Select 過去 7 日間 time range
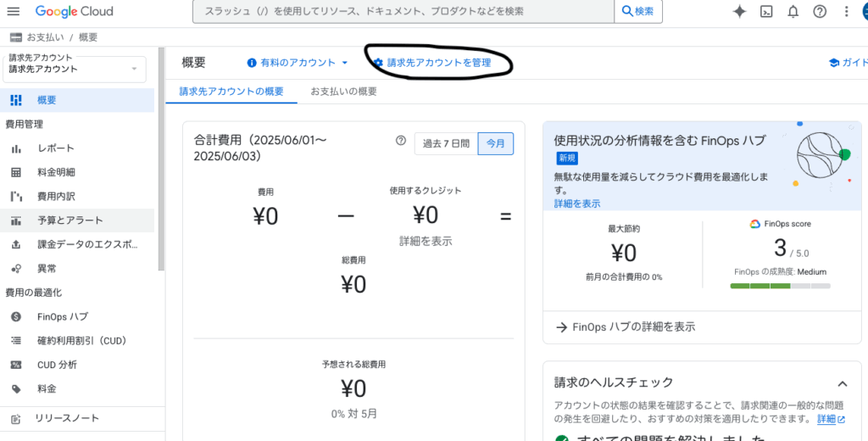868x441 pixels. pyautogui.click(x=446, y=144)
